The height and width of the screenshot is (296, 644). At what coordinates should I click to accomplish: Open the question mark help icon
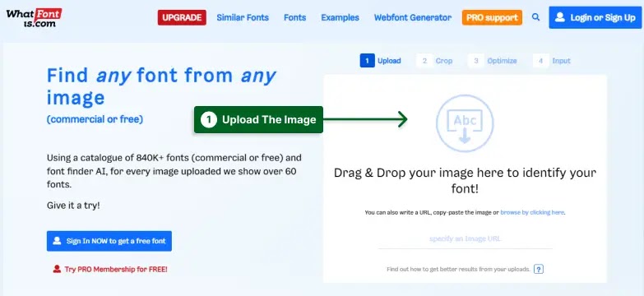539,270
